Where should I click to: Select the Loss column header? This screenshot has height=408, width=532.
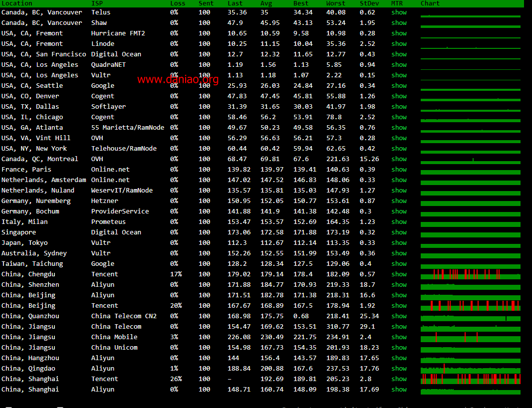click(178, 3)
